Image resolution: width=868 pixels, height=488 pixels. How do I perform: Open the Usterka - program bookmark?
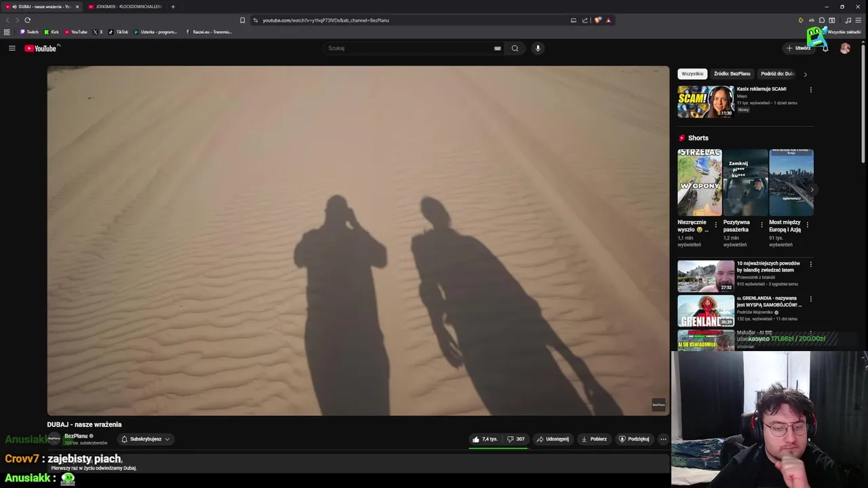(x=155, y=32)
